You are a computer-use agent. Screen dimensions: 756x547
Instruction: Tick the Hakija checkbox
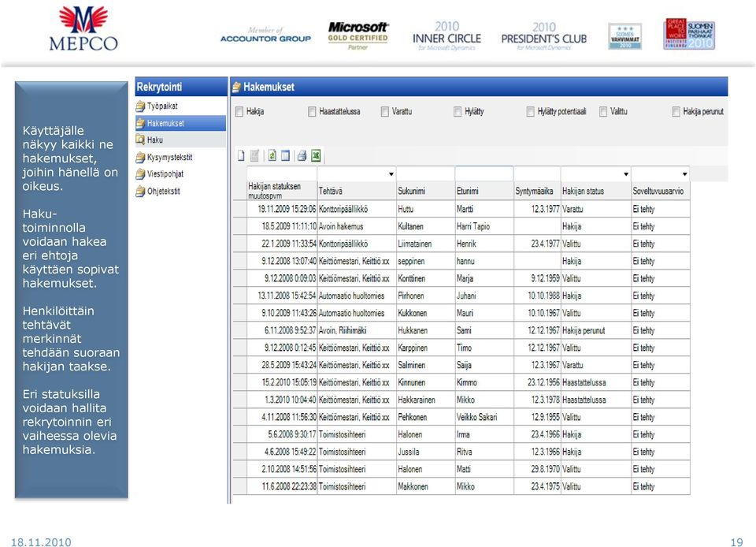pos(239,112)
